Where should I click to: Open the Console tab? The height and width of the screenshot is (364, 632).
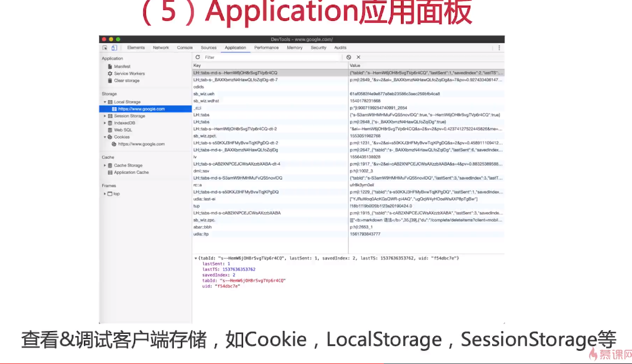185,48
